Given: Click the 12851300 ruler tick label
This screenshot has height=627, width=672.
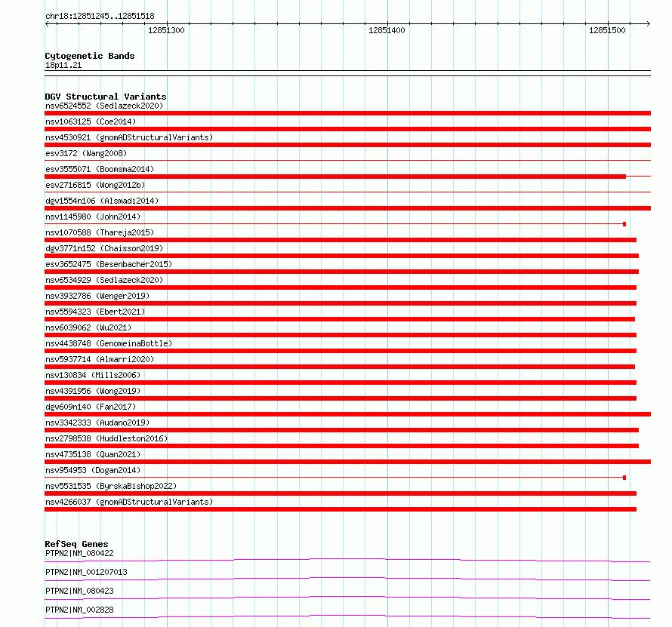Looking at the screenshot, I should pyautogui.click(x=166, y=30).
